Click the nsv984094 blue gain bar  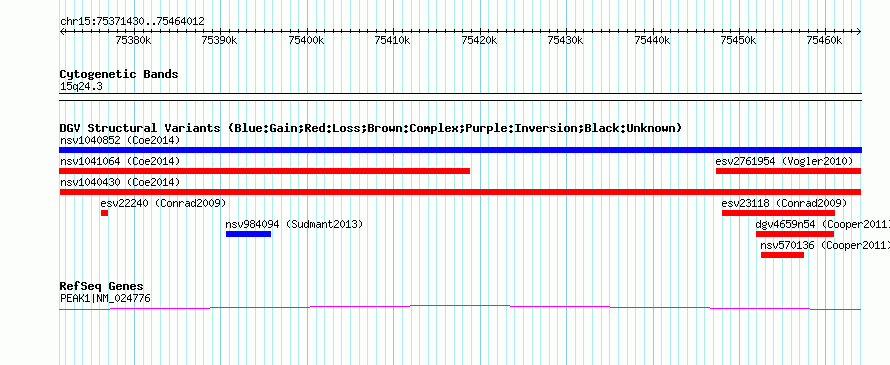click(x=248, y=234)
